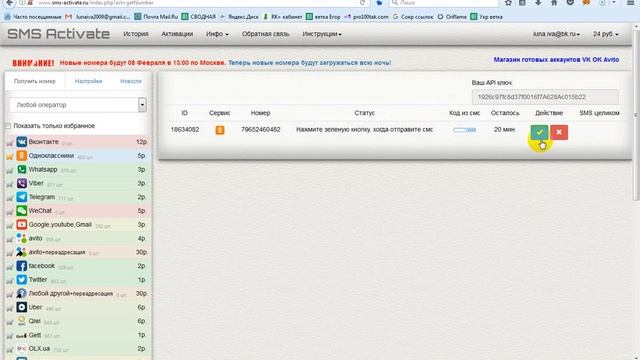
Task: Select the Одноклассники service icon
Action: click(x=22, y=156)
